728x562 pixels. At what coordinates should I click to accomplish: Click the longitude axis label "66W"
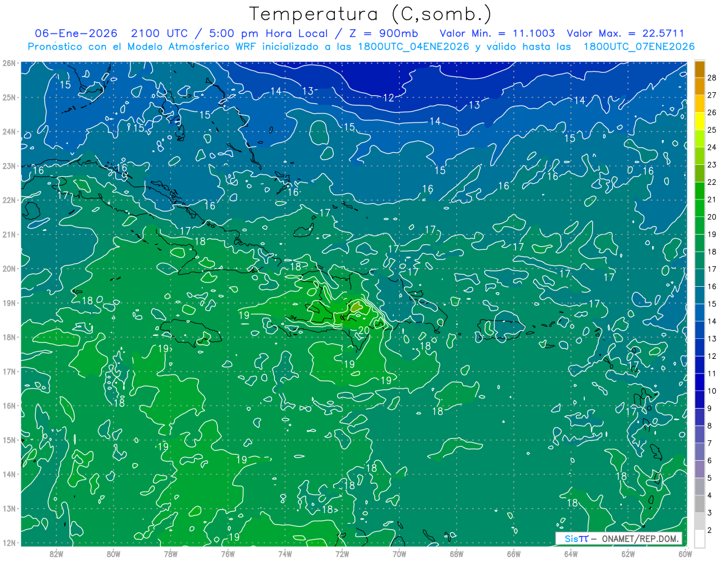(514, 554)
